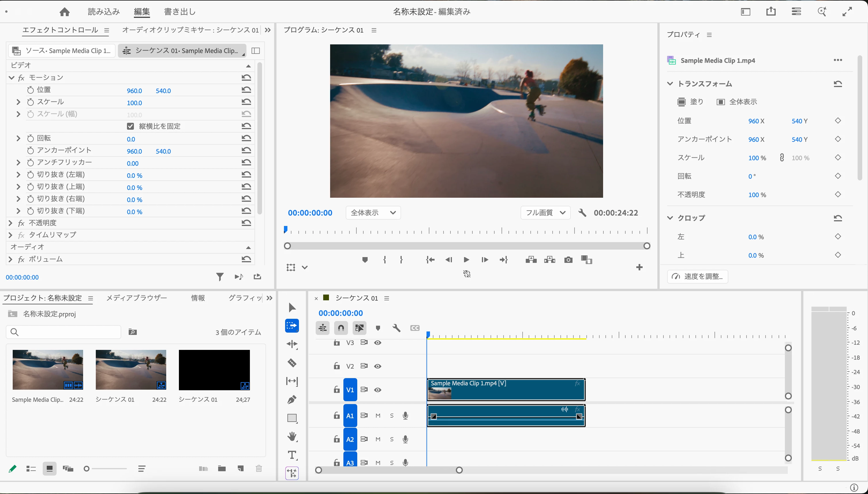The height and width of the screenshot is (494, 868).
Task: Click the 速度を調整 button
Action: 697,276
